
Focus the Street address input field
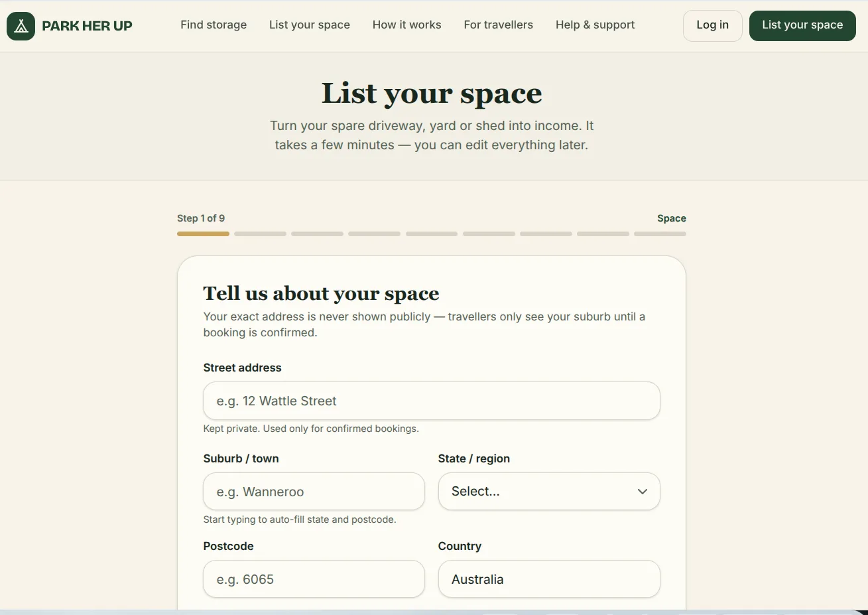click(x=432, y=401)
